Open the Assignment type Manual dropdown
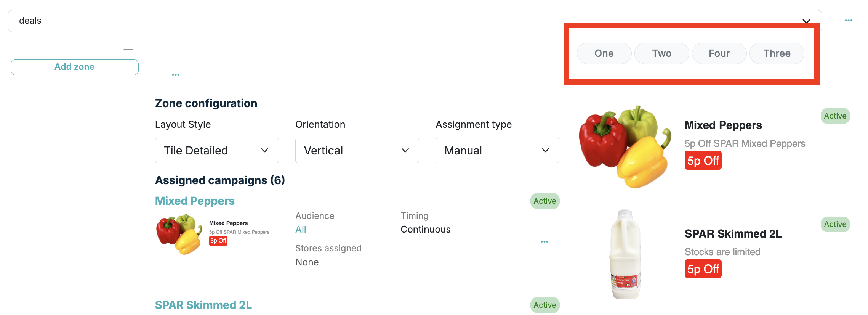The width and height of the screenshot is (868, 315). tap(497, 151)
